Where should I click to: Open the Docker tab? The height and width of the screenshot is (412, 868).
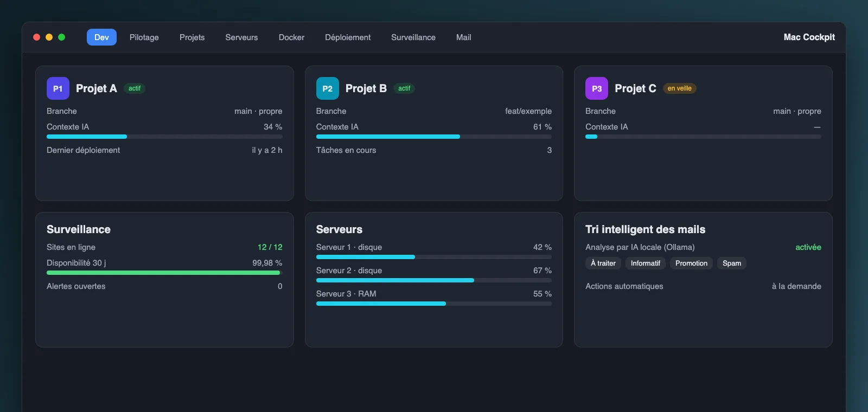pos(291,37)
